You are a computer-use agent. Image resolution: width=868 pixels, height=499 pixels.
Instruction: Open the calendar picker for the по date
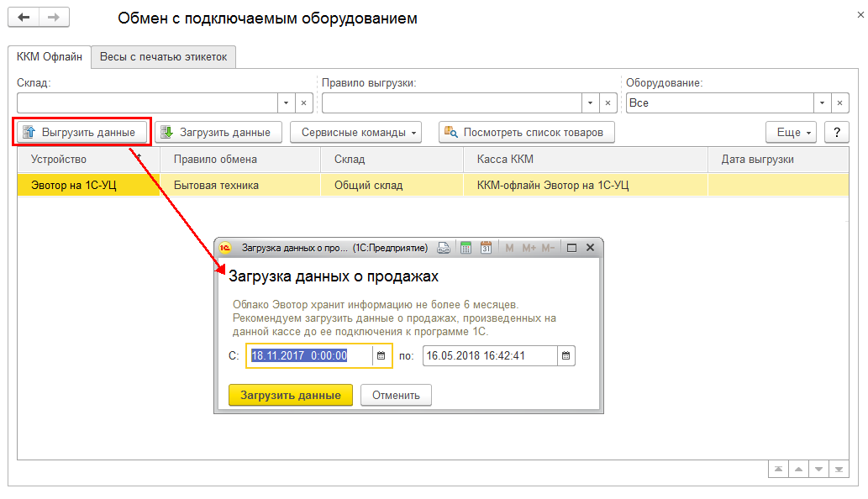(566, 355)
